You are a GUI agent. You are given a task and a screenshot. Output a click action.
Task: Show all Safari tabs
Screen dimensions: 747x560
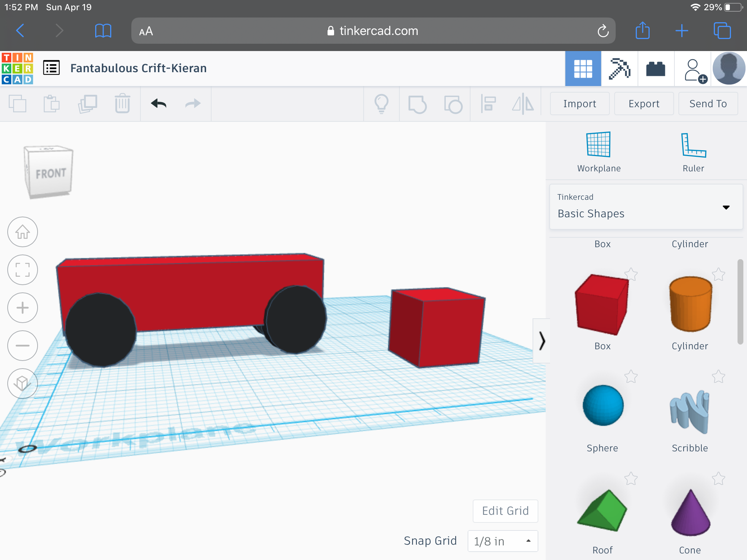[722, 31]
